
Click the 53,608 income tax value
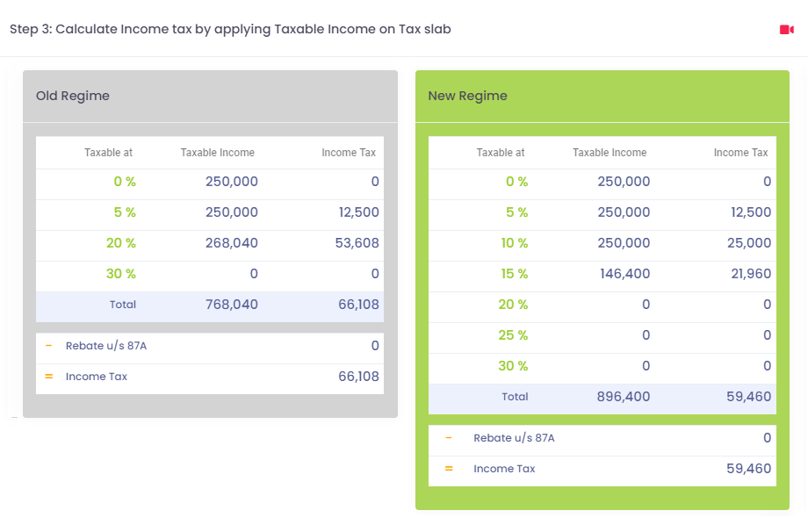tap(357, 243)
